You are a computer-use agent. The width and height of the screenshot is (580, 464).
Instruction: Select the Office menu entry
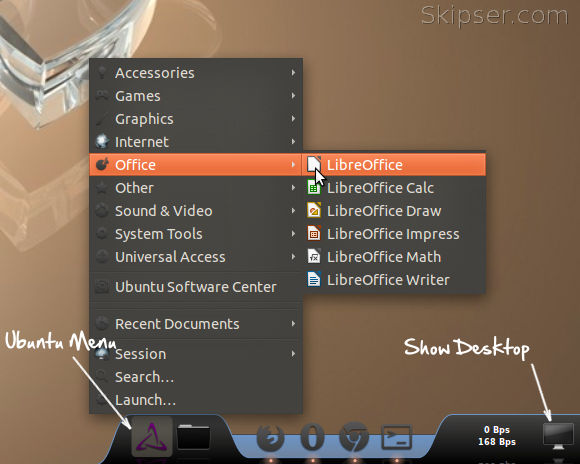tap(196, 164)
